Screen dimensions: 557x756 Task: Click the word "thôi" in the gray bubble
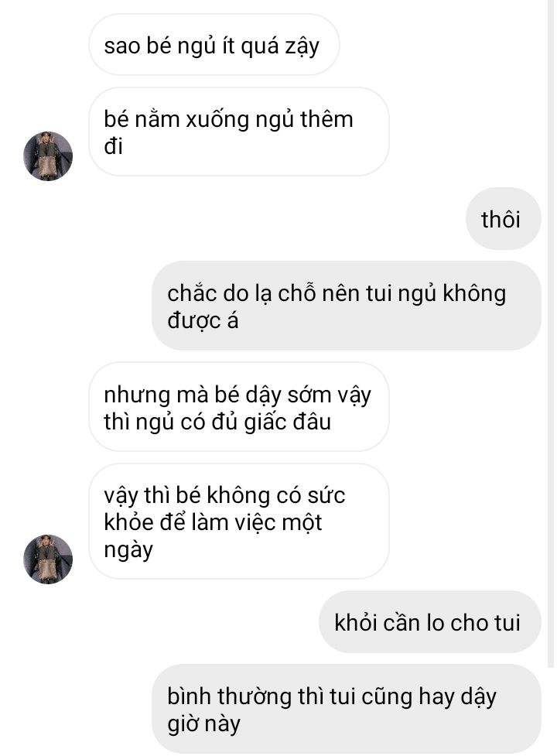pos(501,220)
